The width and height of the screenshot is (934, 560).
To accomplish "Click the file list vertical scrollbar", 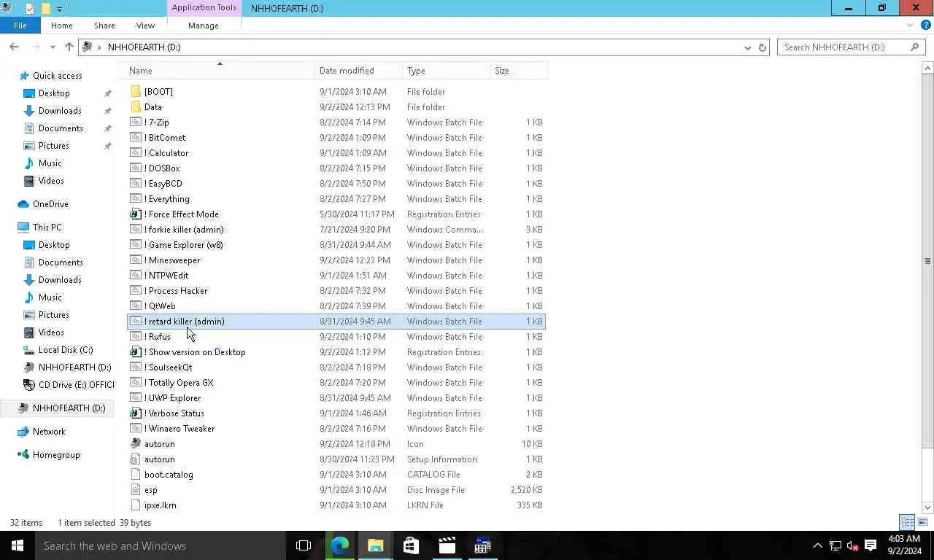I will (927, 260).
